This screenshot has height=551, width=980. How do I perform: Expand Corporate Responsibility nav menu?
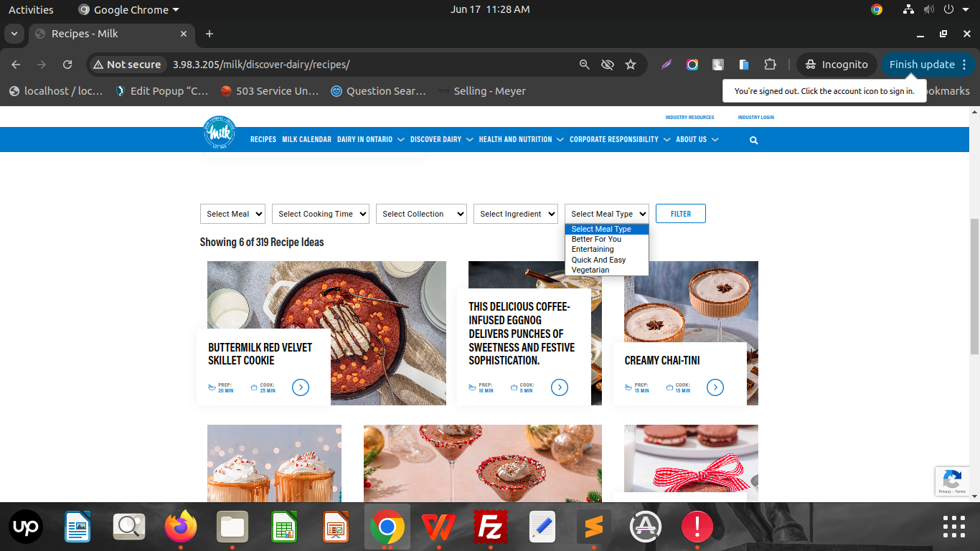point(619,140)
